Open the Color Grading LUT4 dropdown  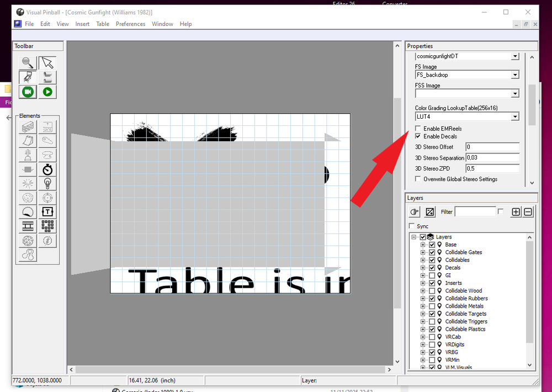click(x=516, y=116)
